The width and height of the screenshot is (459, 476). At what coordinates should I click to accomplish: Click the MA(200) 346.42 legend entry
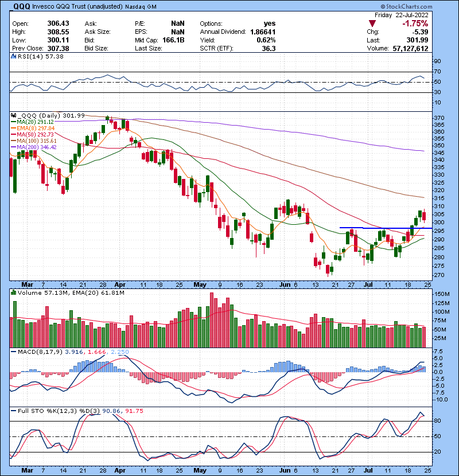[37, 147]
